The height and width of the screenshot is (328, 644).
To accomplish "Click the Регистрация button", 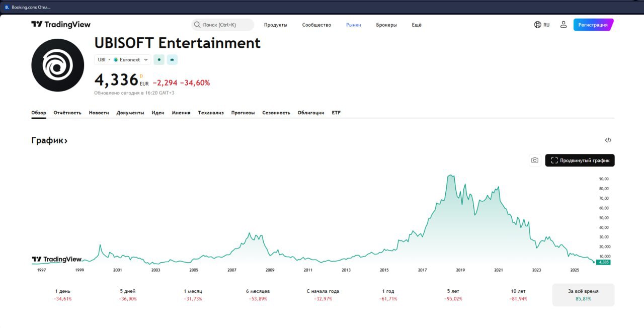I will click(593, 25).
